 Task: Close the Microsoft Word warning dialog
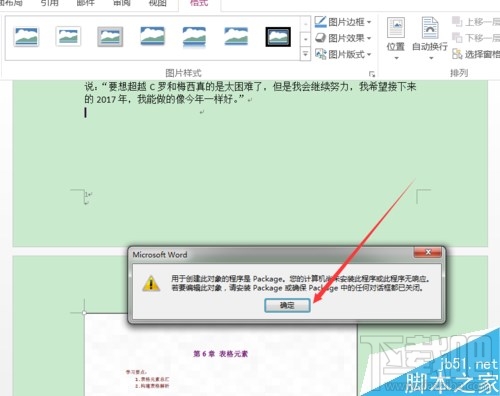[x=428, y=252]
